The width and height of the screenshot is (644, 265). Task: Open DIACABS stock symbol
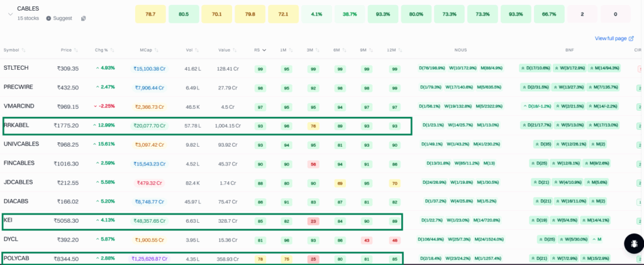pyautogui.click(x=16, y=201)
